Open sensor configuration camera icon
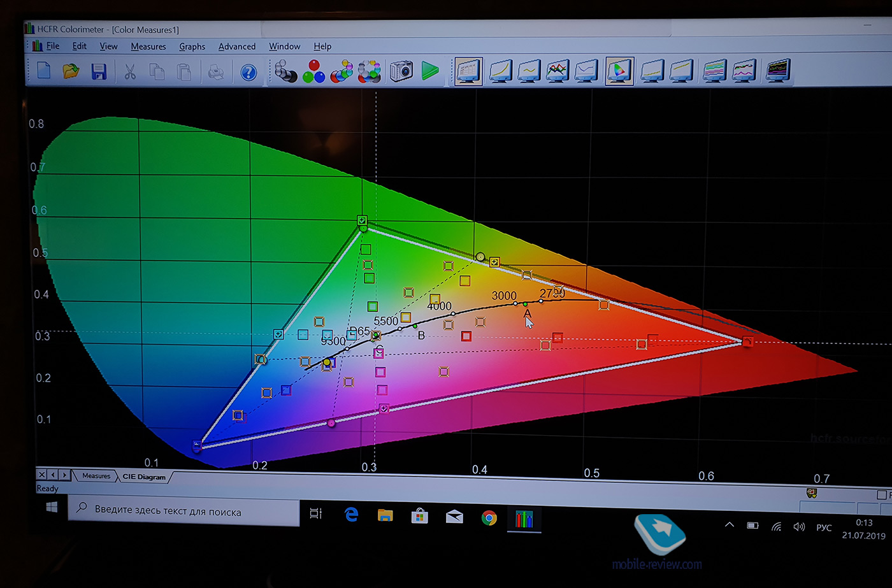Viewport: 892px width, 588px height. pos(401,70)
